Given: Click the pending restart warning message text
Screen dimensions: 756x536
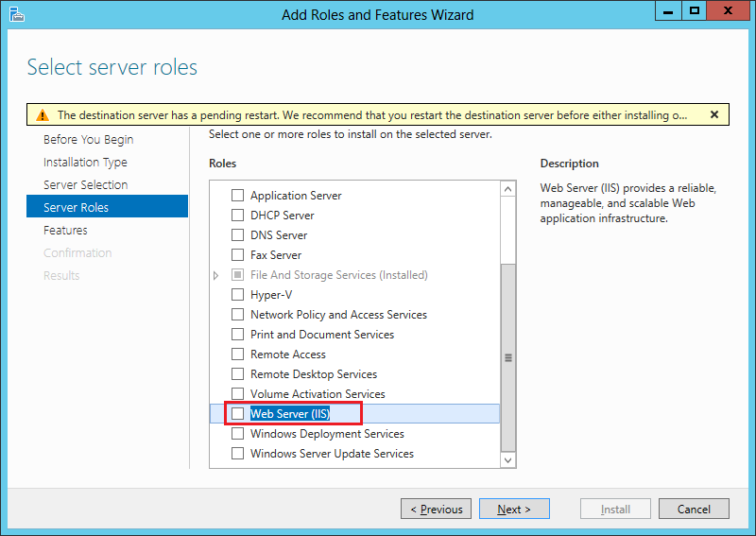Looking at the screenshot, I should point(372,115).
